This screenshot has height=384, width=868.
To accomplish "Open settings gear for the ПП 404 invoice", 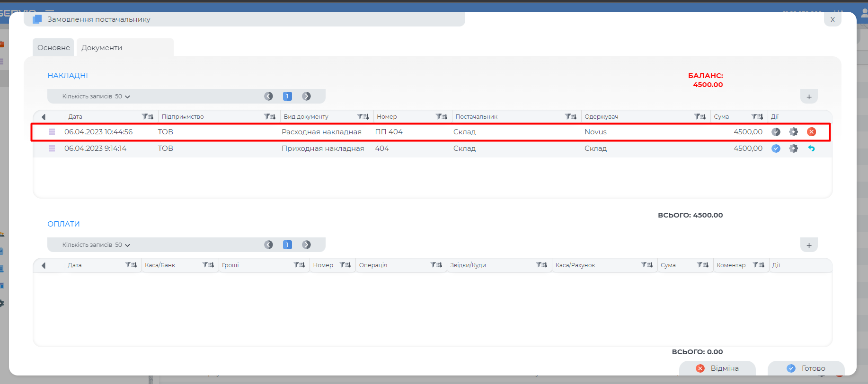I will tap(793, 132).
